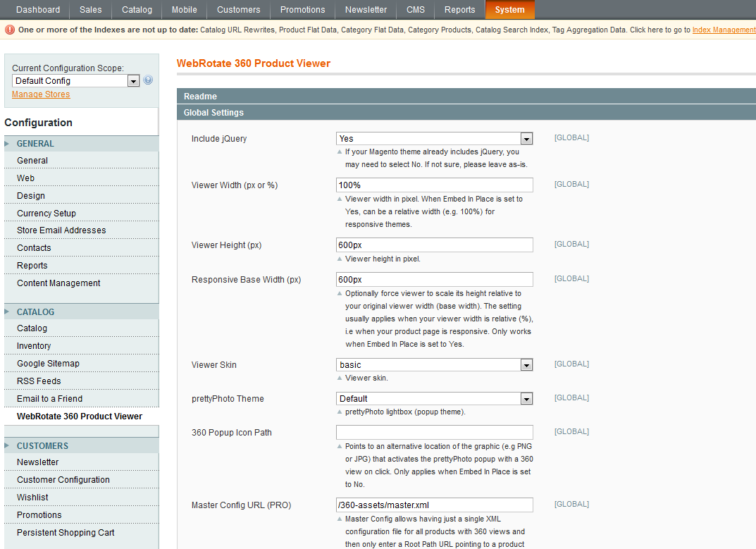
Task: Go to Google Sitemap configuration
Action: point(82,364)
